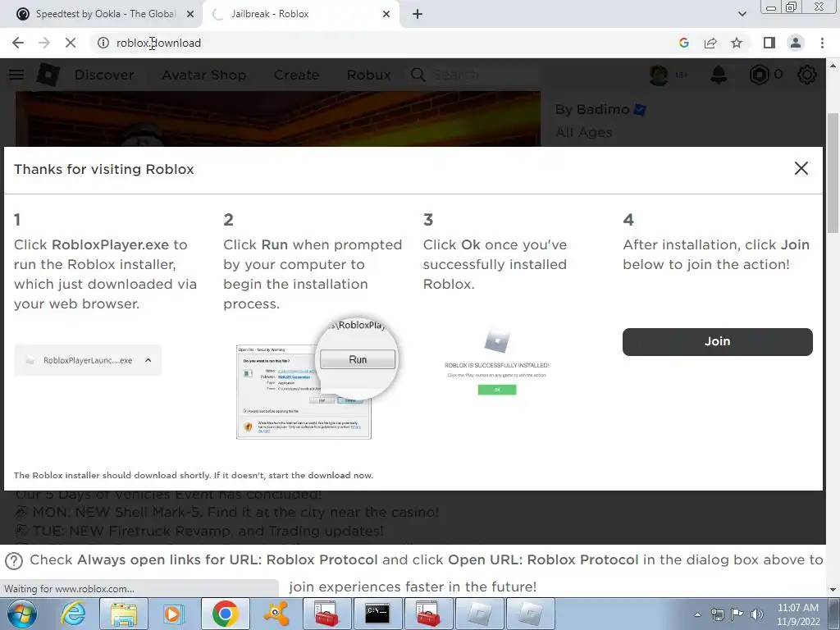Open Windows Media Player from taskbar
Screen dimensions: 840x630
(173, 614)
